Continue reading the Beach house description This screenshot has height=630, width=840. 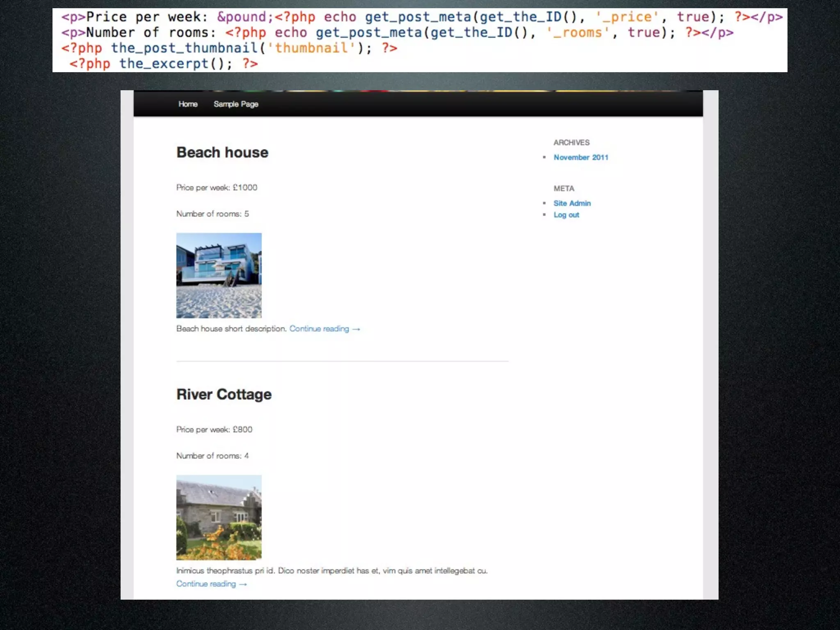click(x=324, y=329)
